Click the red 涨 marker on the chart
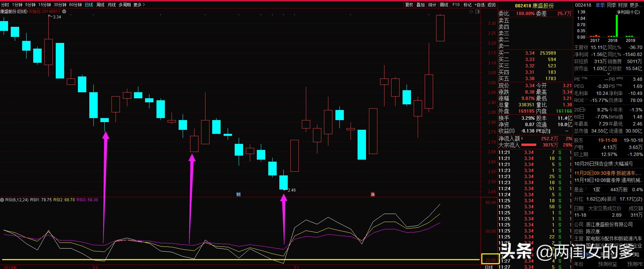This screenshot has width=644, height=269. point(373,195)
